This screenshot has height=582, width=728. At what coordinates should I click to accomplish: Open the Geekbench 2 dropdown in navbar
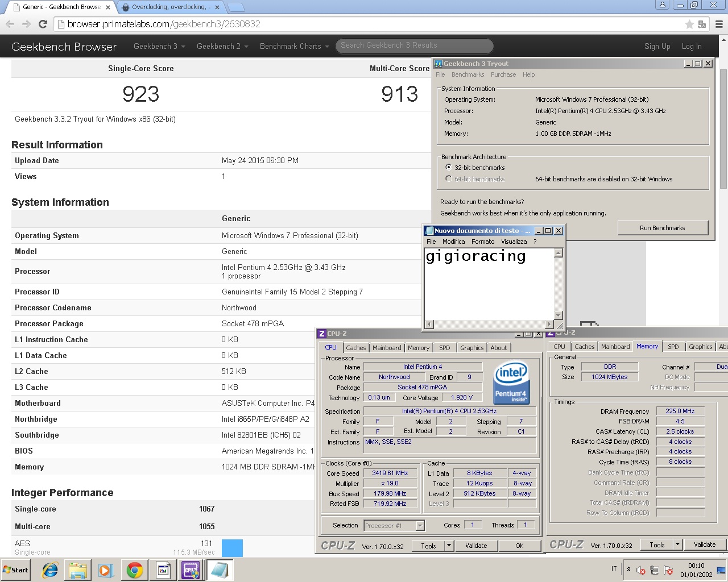point(222,46)
